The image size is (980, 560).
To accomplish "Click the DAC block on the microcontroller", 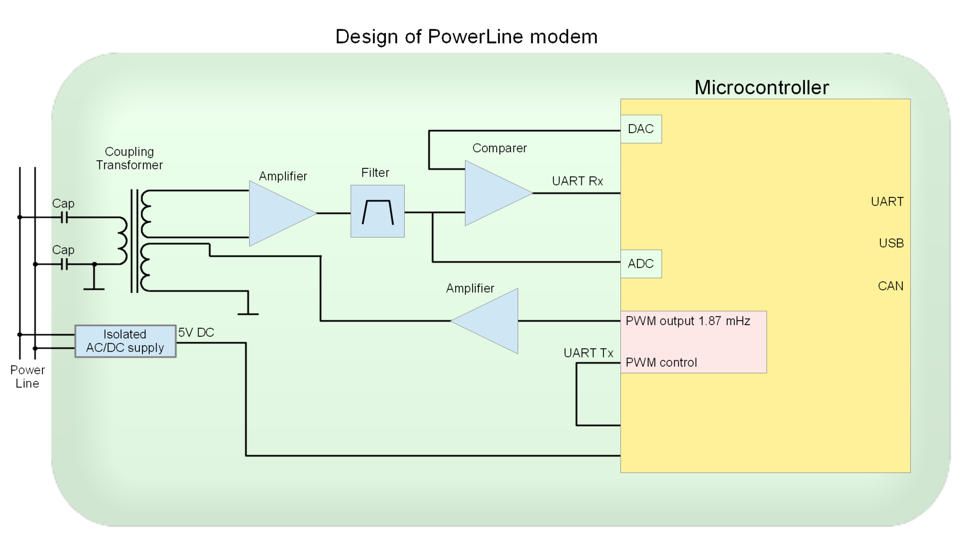I will [641, 129].
